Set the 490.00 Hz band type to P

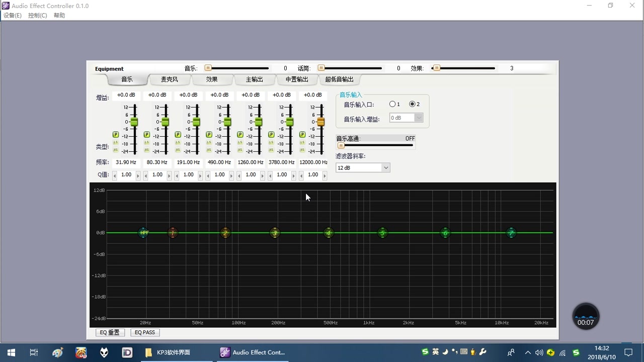click(x=209, y=135)
